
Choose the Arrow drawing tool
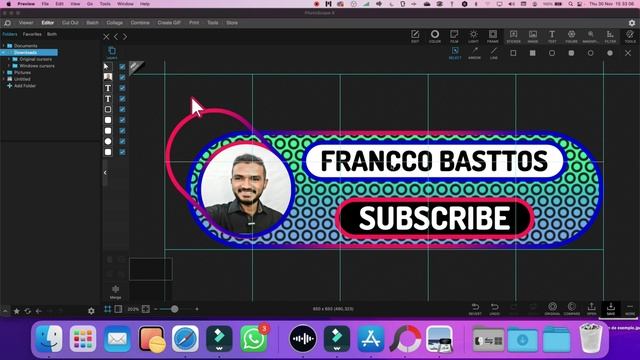474,53
